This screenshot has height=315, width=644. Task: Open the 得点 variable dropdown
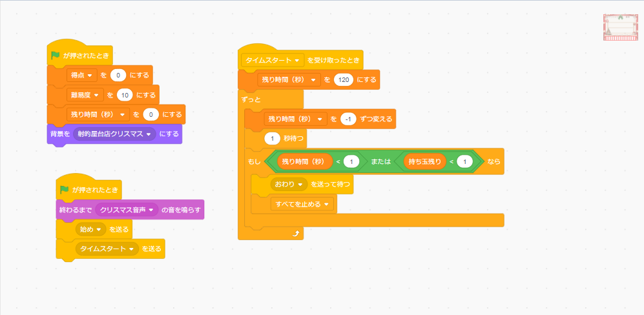pyautogui.click(x=89, y=76)
